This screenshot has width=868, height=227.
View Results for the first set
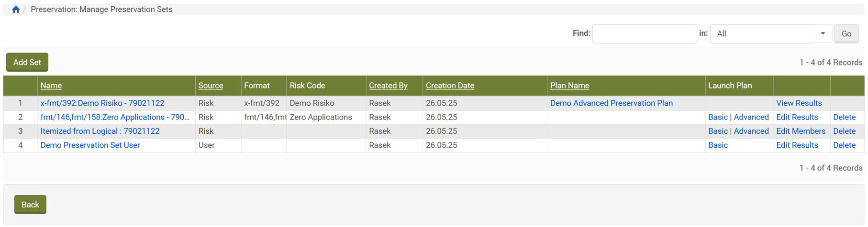799,103
